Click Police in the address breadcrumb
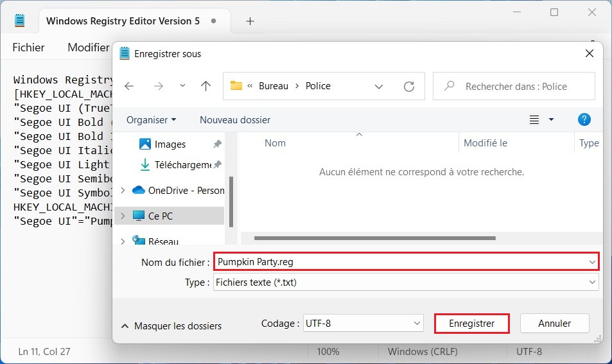This screenshot has width=612, height=364. [318, 86]
